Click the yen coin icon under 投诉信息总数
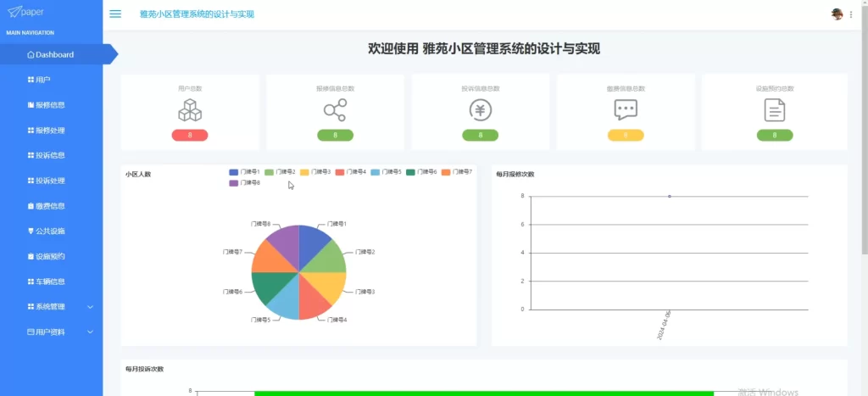Screen dimensions: 868x396 tap(481, 110)
